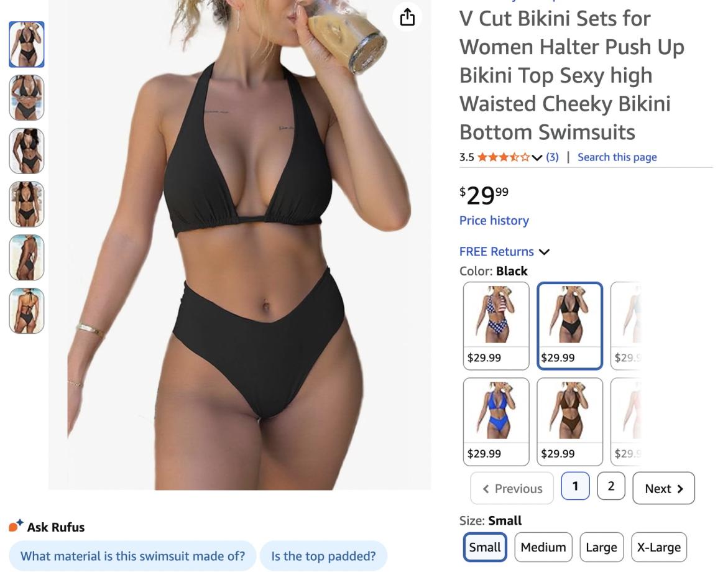Open the 3 reviews link
728x572 pixels.
[552, 157]
